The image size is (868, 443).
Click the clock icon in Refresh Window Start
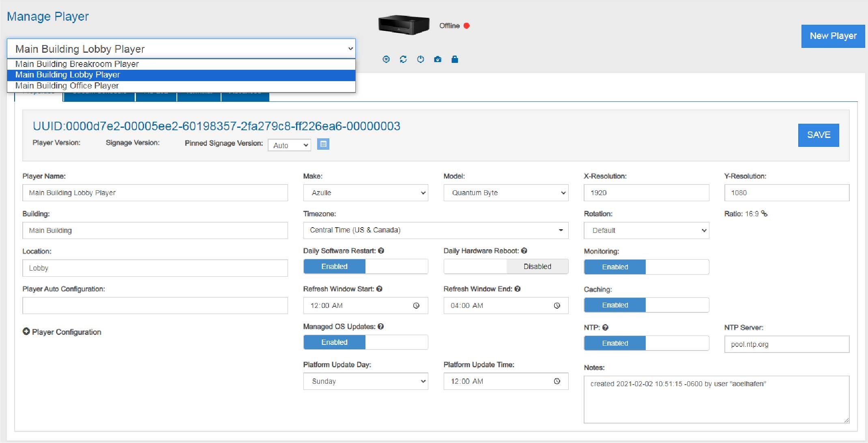pyautogui.click(x=416, y=305)
